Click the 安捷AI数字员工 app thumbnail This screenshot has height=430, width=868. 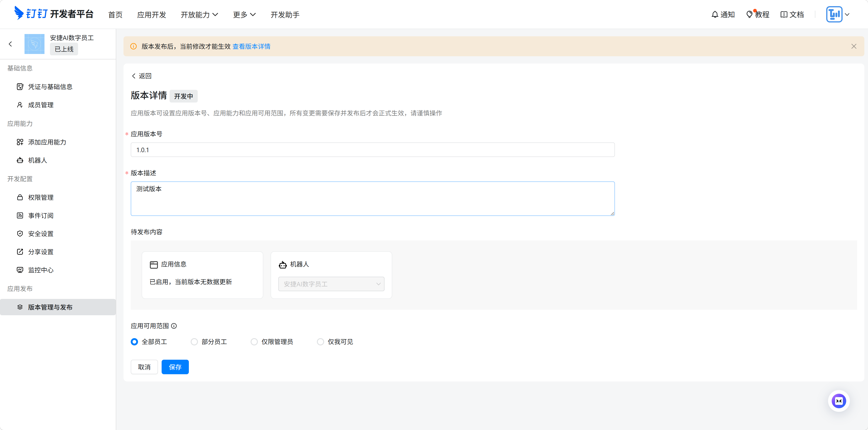[x=34, y=44]
